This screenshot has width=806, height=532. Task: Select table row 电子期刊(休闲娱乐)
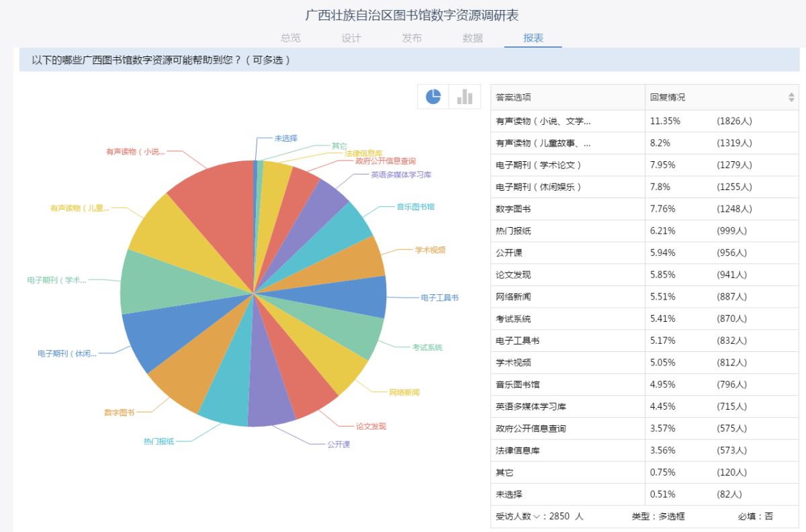point(645,187)
